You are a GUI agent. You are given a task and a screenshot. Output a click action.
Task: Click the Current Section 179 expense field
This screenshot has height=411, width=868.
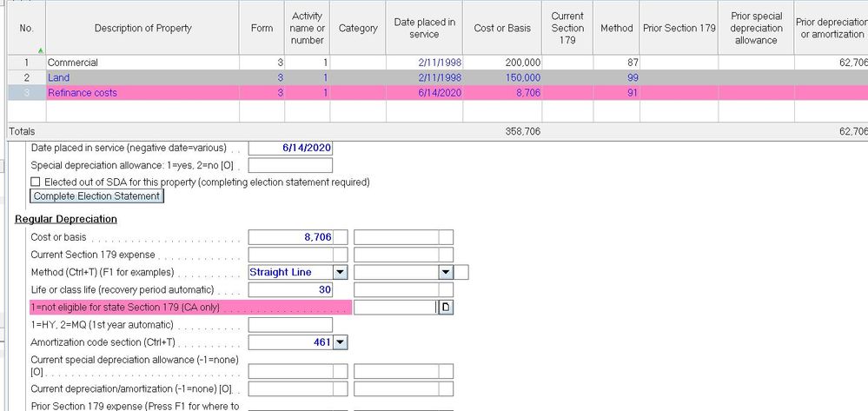click(298, 255)
